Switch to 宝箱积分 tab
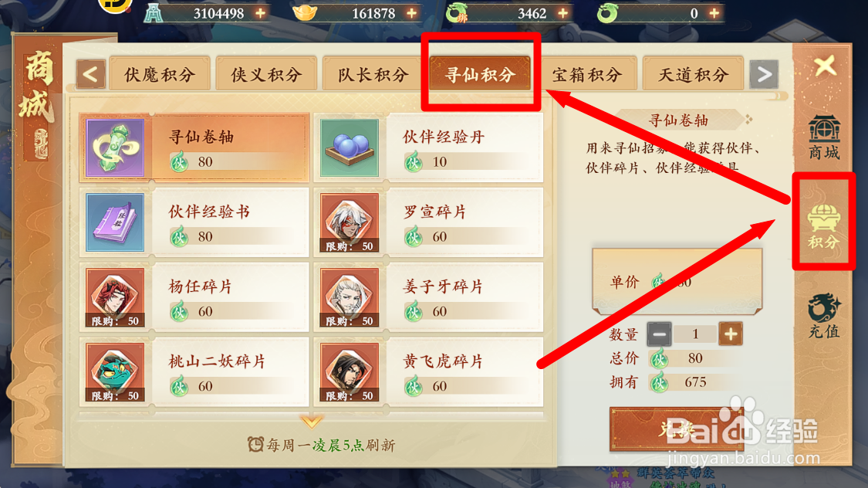 pyautogui.click(x=587, y=73)
